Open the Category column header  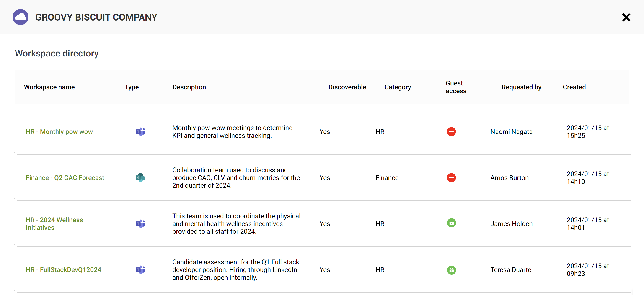click(x=398, y=87)
